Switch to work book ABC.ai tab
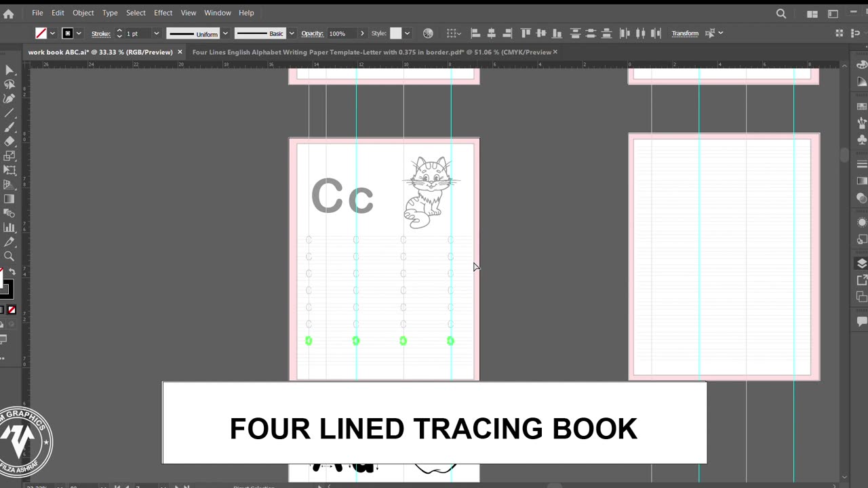 pyautogui.click(x=100, y=52)
